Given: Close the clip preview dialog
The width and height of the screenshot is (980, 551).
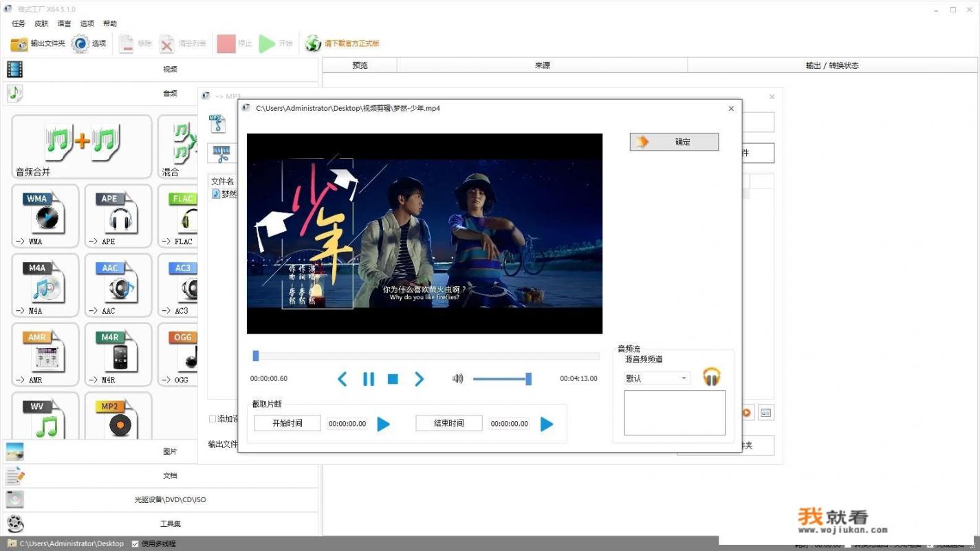Looking at the screenshot, I should point(731,109).
